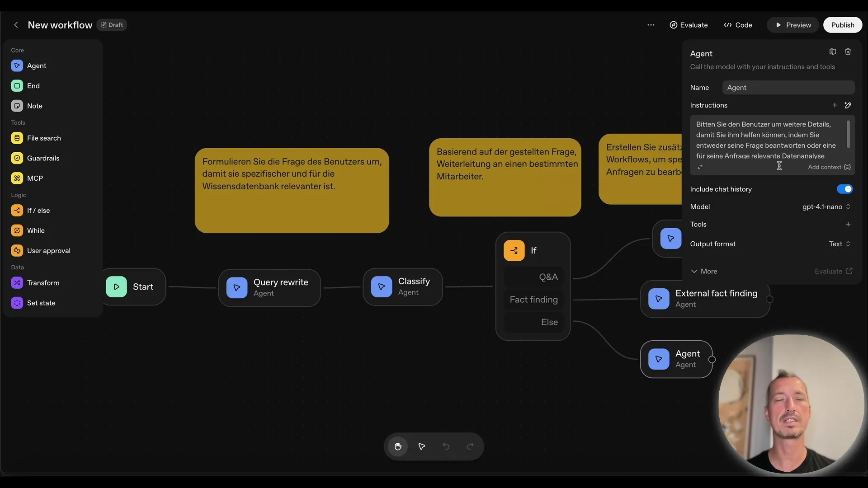This screenshot has width=868, height=488.
Task: Publish the workflow
Action: (843, 25)
